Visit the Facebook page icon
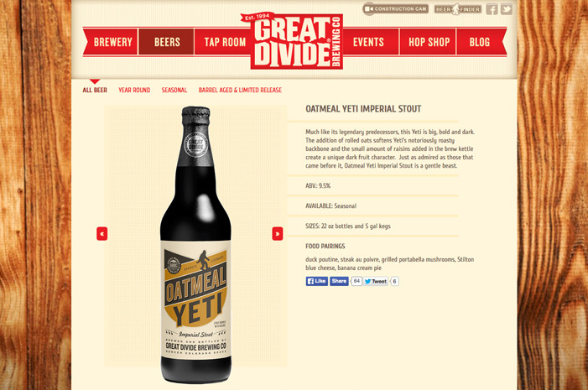Screen dimensions: 588x390 [492, 9]
